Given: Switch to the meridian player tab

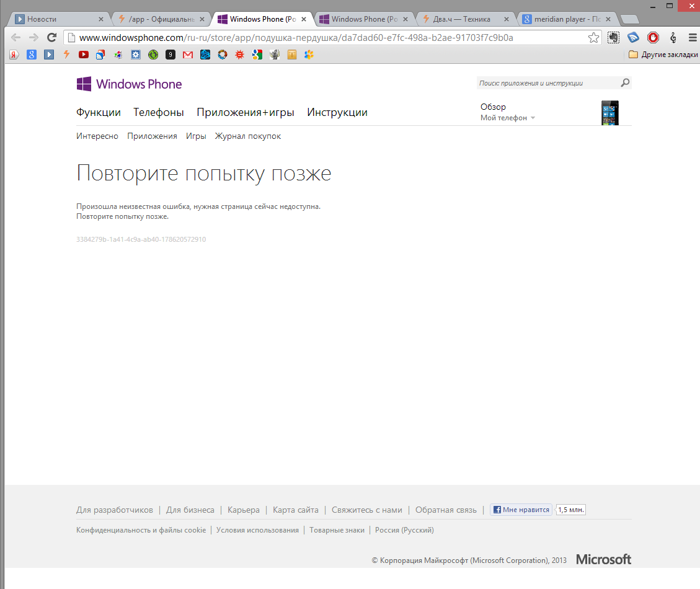Looking at the screenshot, I should (567, 19).
